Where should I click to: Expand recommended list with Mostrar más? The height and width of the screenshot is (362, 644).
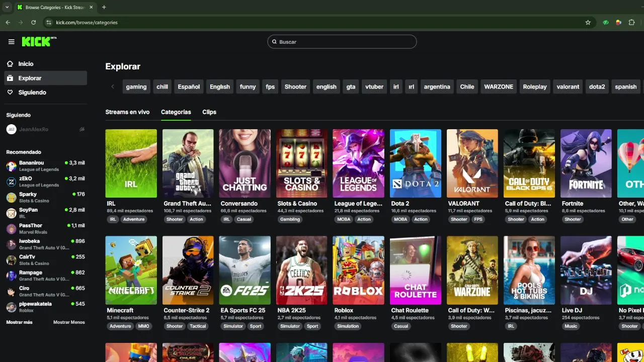tap(19, 322)
